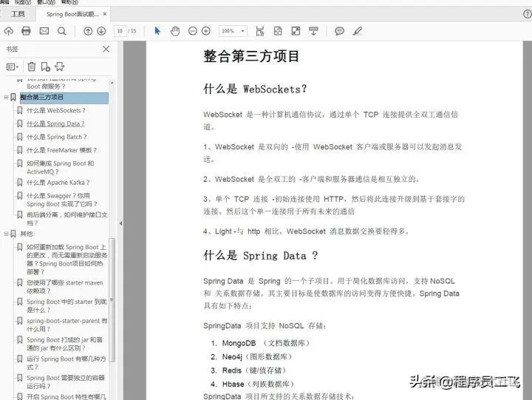This screenshot has width=532, height=400.
Task: Select the 其他 bookmark
Action: (x=27, y=234)
